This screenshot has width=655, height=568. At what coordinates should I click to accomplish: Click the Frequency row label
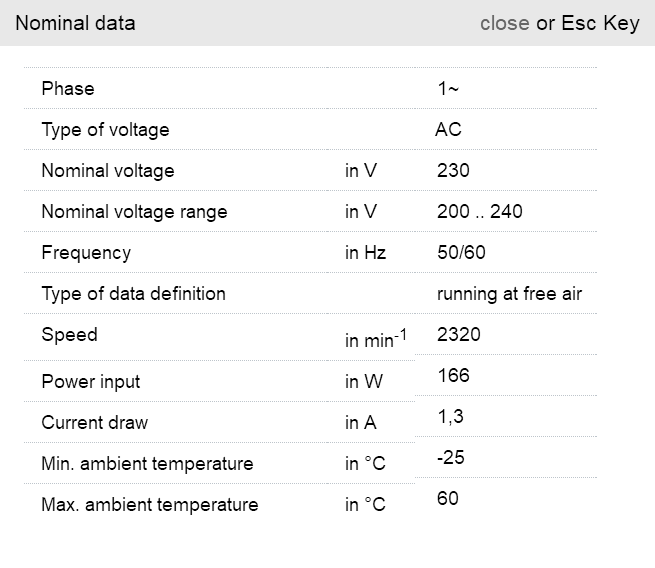coord(86,253)
